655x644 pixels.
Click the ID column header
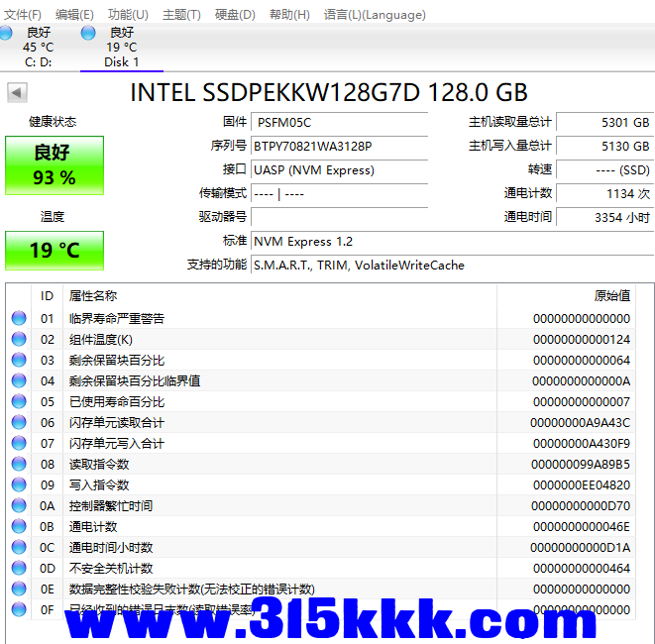point(47,296)
